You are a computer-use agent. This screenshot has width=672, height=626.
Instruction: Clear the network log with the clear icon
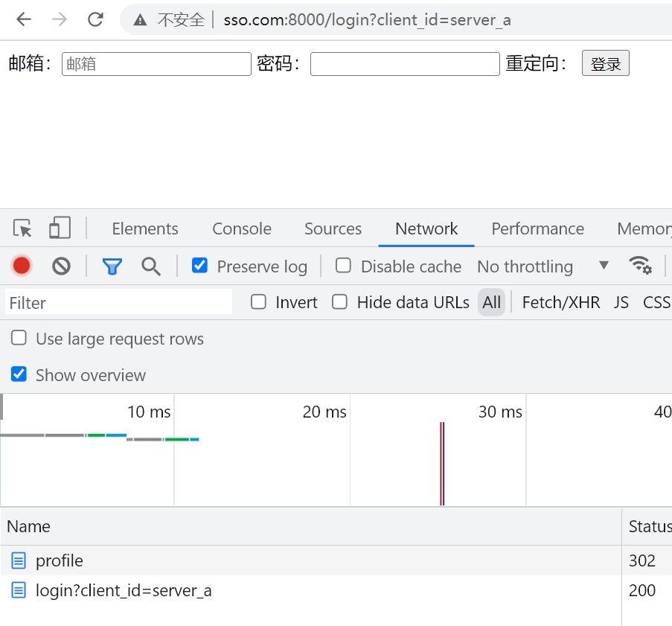pyautogui.click(x=61, y=266)
